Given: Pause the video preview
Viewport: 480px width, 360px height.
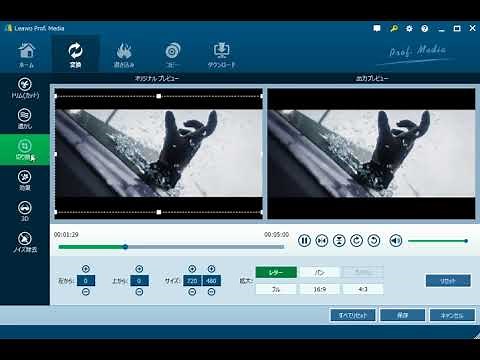Looking at the screenshot, I should [304, 240].
